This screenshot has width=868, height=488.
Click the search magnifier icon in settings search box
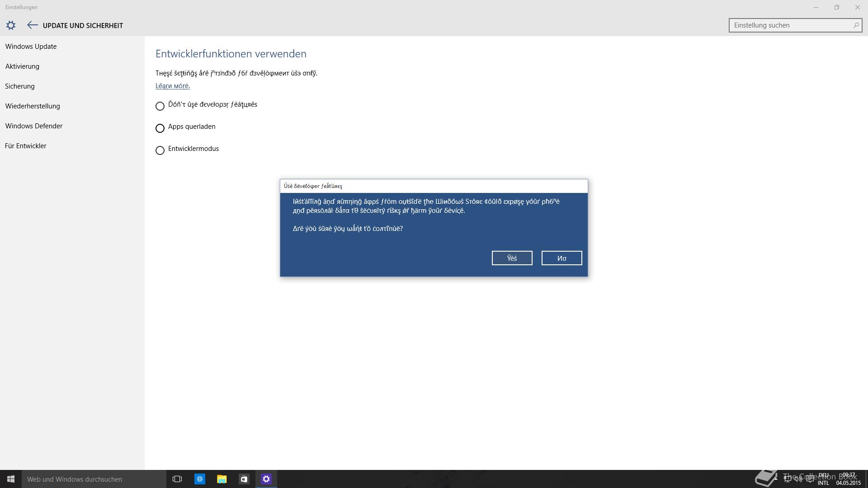click(856, 25)
